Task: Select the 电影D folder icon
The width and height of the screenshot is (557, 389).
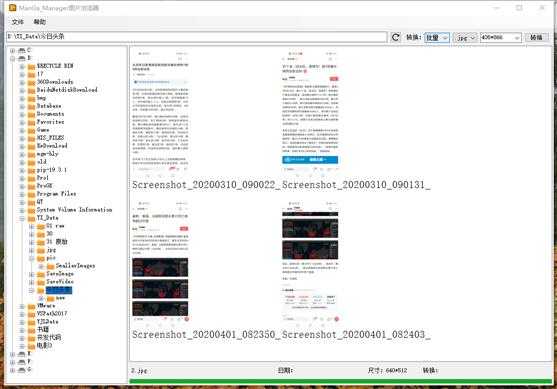Action: click(32, 346)
